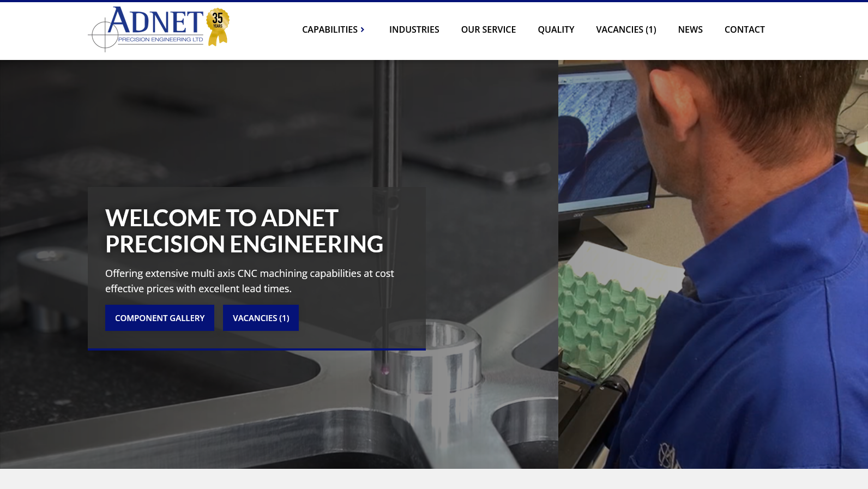
Task: Open the Our Service menu item
Action: pyautogui.click(x=488, y=29)
